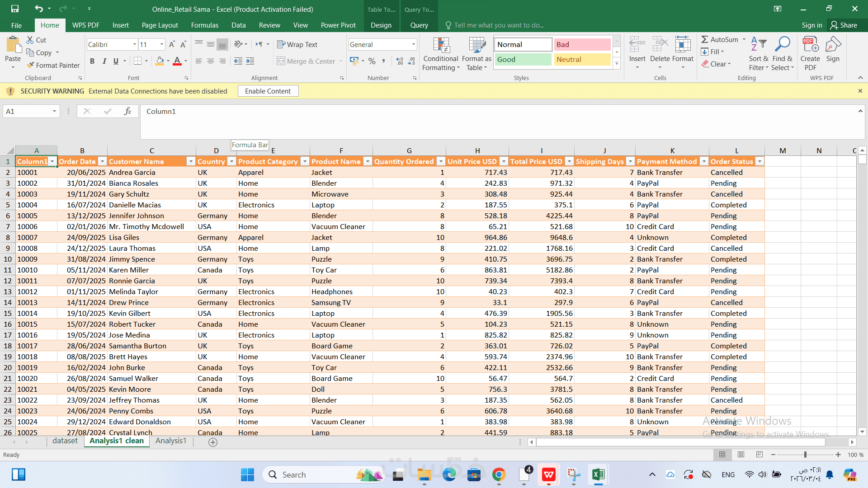Open Excel from the Windows taskbar

point(598,474)
